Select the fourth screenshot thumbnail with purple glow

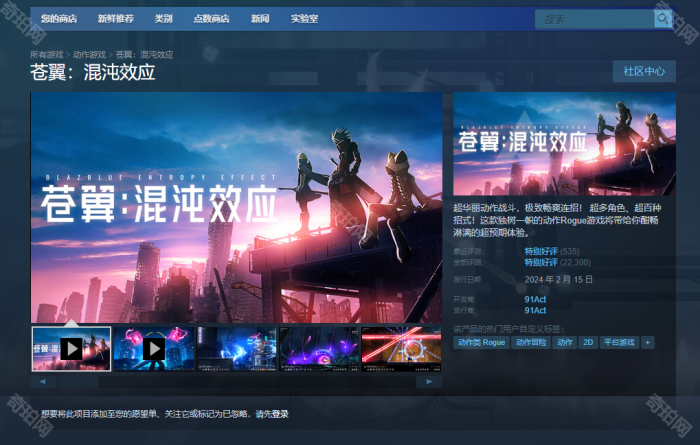(319, 349)
